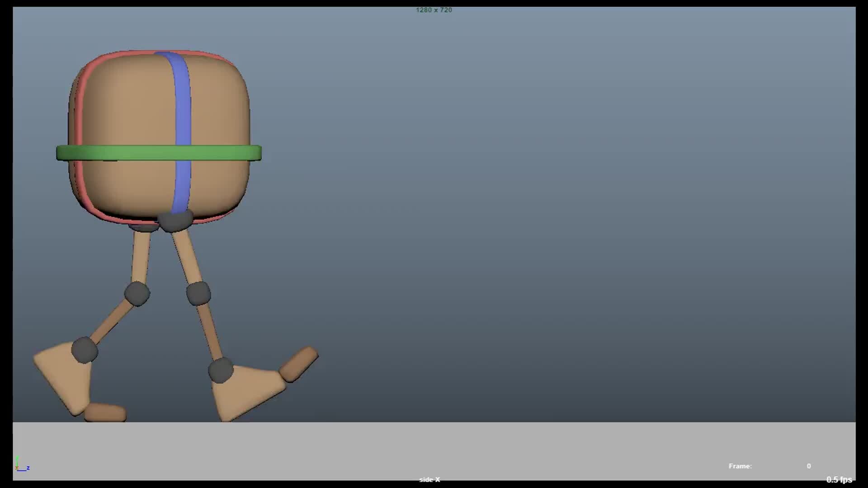Click the front foot's ankle joint sphere
This screenshot has width=868, height=488.
pyautogui.click(x=221, y=371)
